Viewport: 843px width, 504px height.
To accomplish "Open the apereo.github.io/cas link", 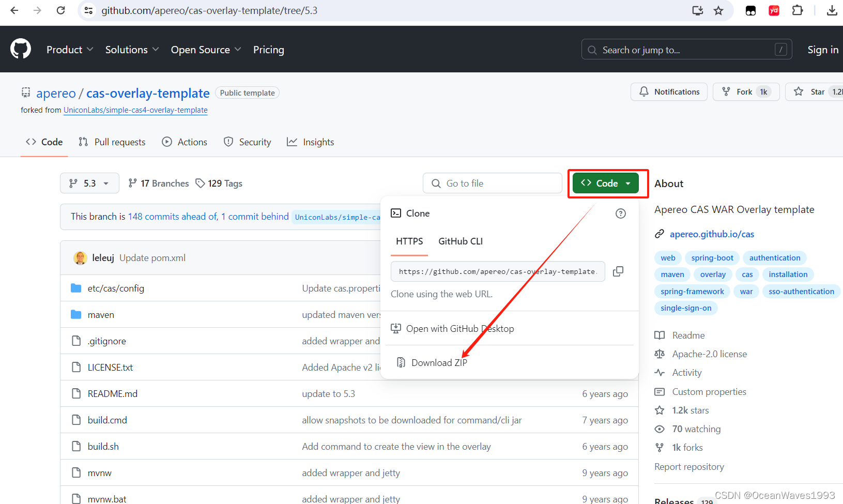I will tap(712, 234).
